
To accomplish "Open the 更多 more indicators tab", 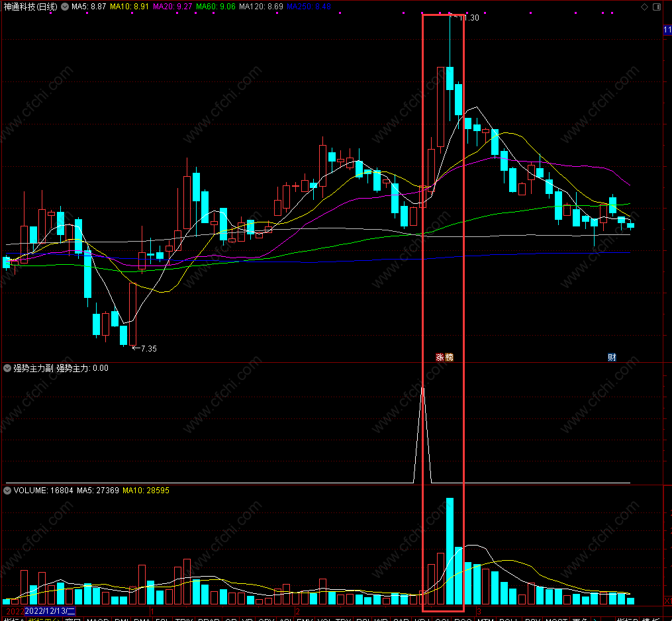I will pos(581,619).
